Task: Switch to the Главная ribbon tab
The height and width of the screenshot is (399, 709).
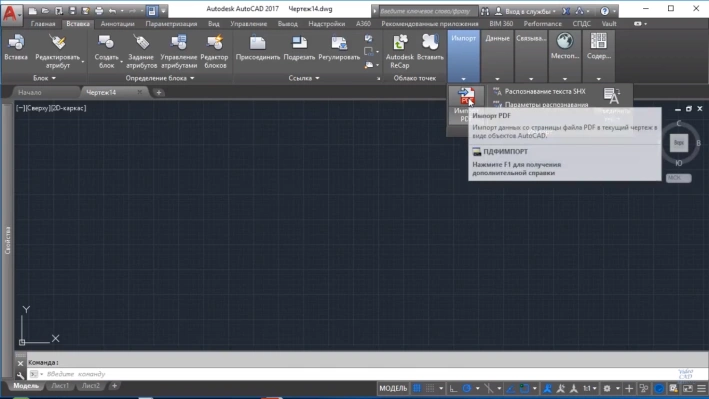Action: 43,24
